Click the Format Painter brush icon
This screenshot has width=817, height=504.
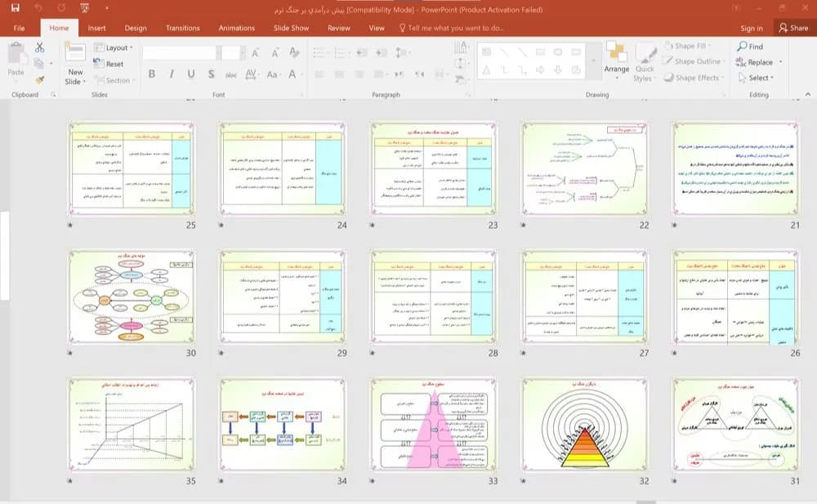click(39, 80)
